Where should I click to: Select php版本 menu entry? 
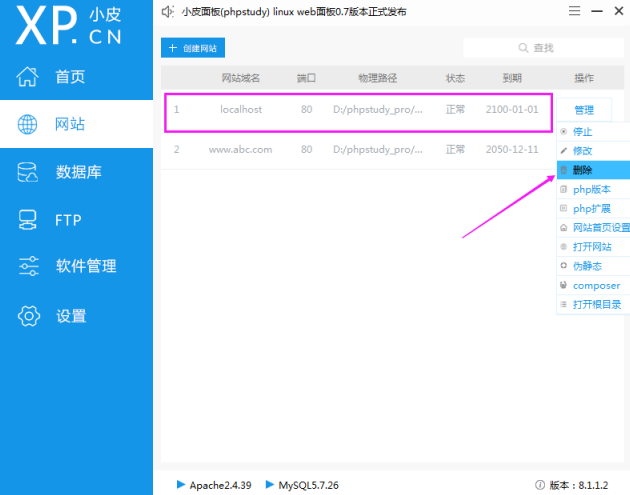click(x=591, y=189)
